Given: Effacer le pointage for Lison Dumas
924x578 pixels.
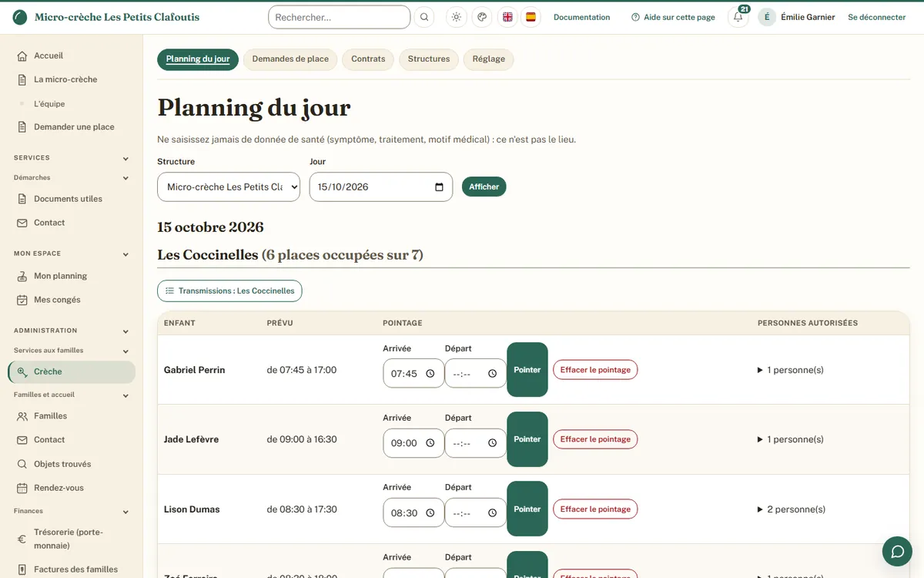Looking at the screenshot, I should [595, 509].
